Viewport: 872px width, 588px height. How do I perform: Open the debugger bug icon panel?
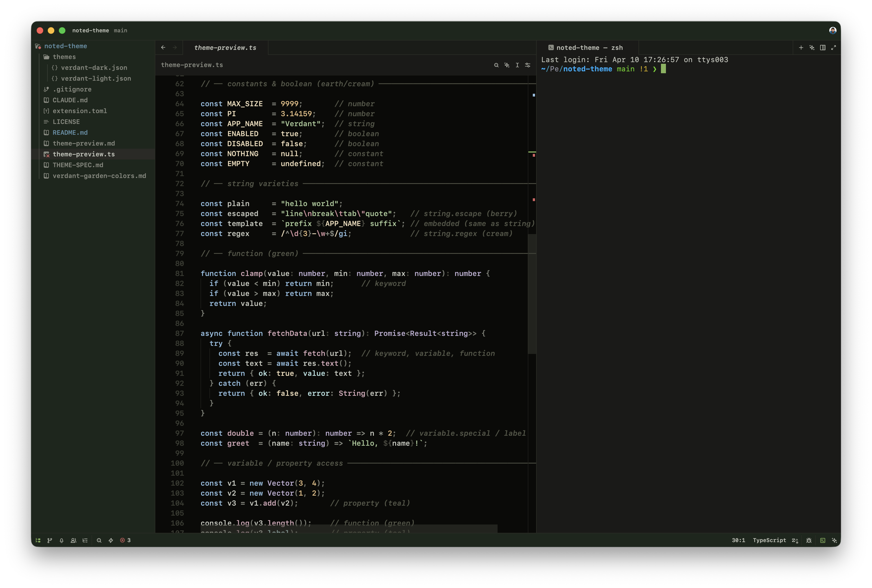(809, 540)
